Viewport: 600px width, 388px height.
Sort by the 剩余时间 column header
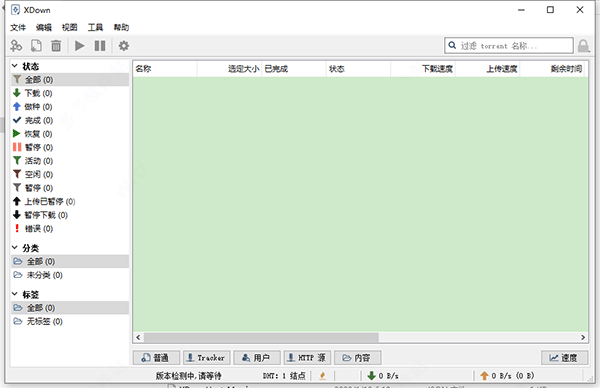point(552,69)
